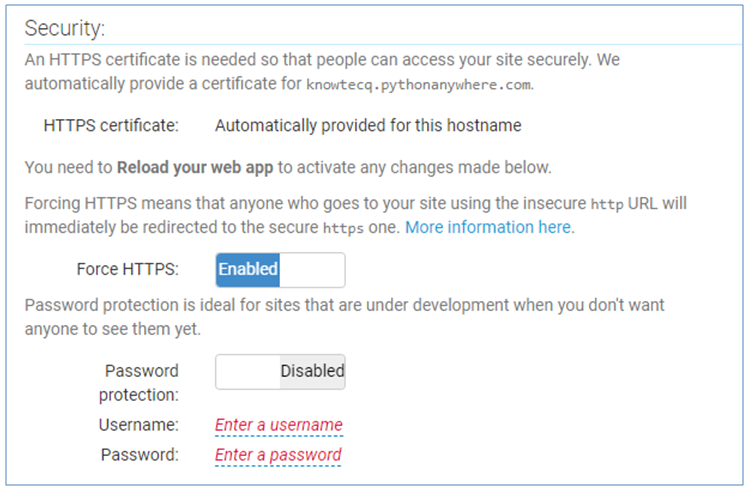The width and height of the screenshot is (745, 492).
Task: Click the monospace http word in description
Action: 607,205
